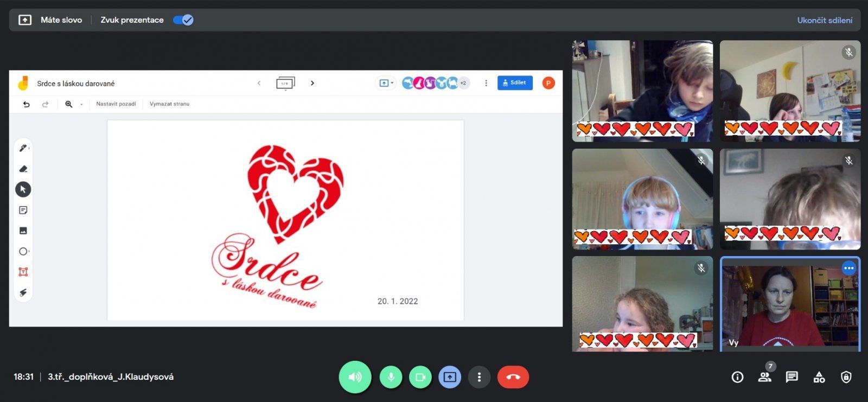868x402 pixels.
Task: Turn off the camera
Action: point(420,377)
